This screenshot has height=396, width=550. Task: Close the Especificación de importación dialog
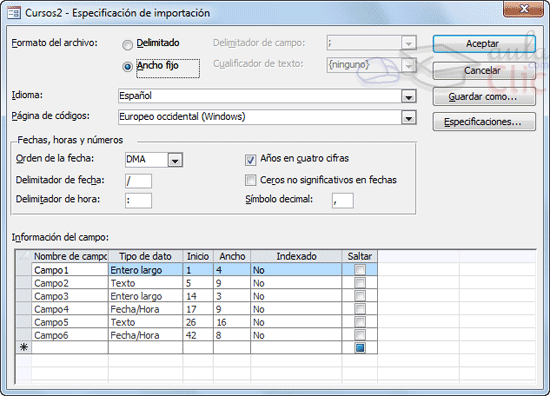tap(523, 9)
